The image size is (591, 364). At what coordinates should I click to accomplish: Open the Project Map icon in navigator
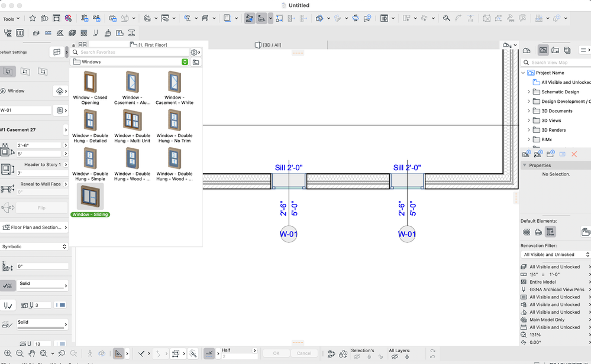coord(527,50)
